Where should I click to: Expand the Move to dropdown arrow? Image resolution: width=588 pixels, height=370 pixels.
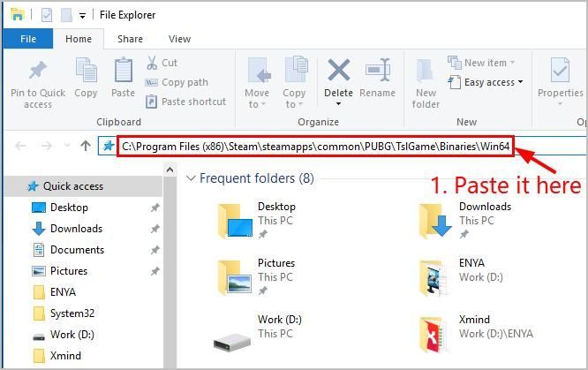pyautogui.click(x=264, y=104)
